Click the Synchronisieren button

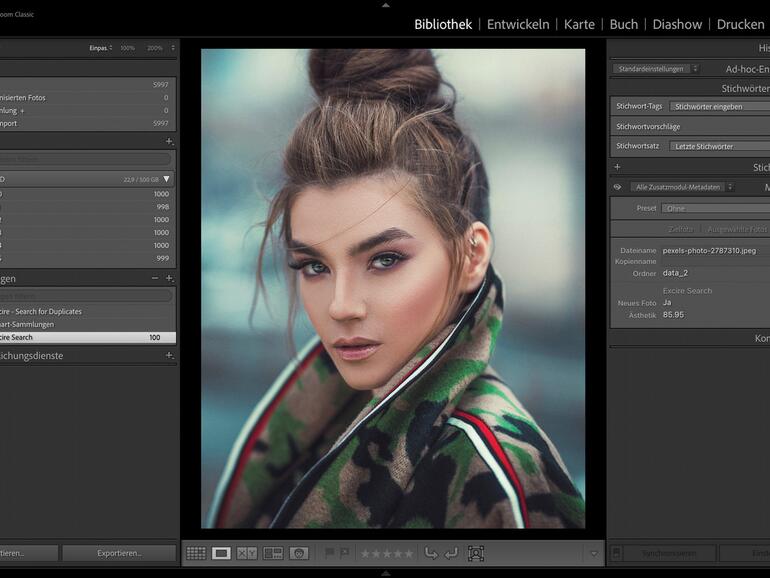[669, 553]
